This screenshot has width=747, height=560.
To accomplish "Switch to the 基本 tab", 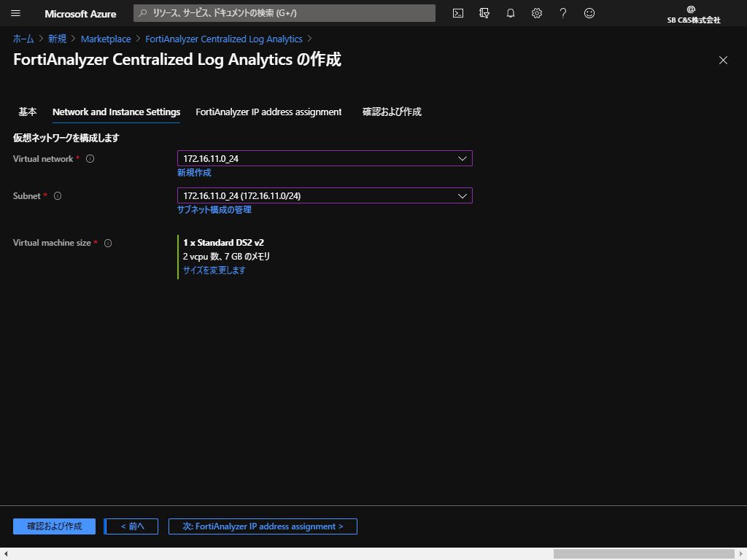I will pyautogui.click(x=28, y=112).
